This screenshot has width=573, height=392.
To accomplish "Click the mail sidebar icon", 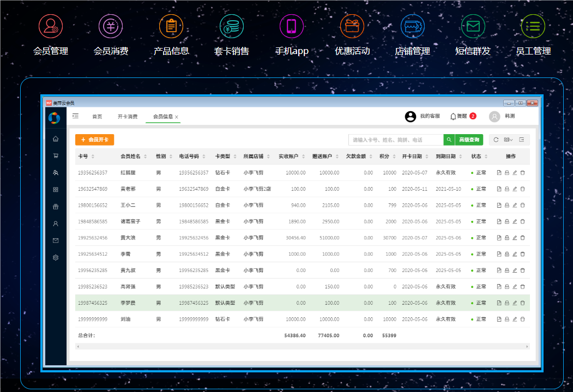I will point(56,240).
